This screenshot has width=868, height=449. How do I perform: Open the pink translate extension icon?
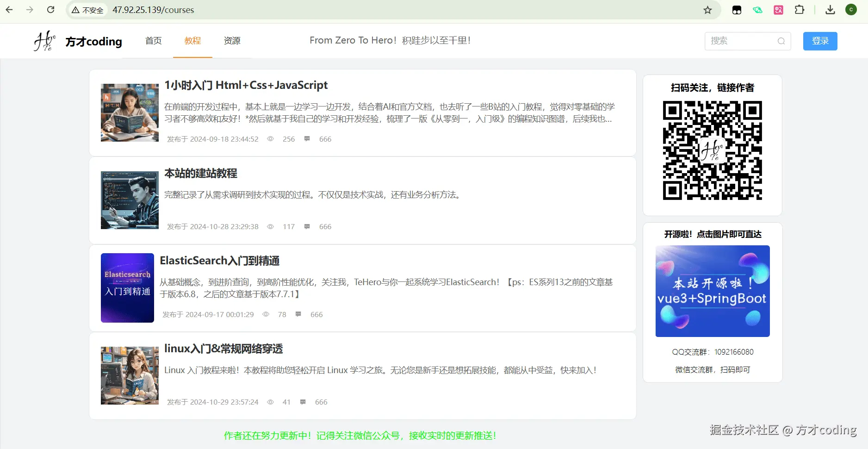pyautogui.click(x=779, y=10)
